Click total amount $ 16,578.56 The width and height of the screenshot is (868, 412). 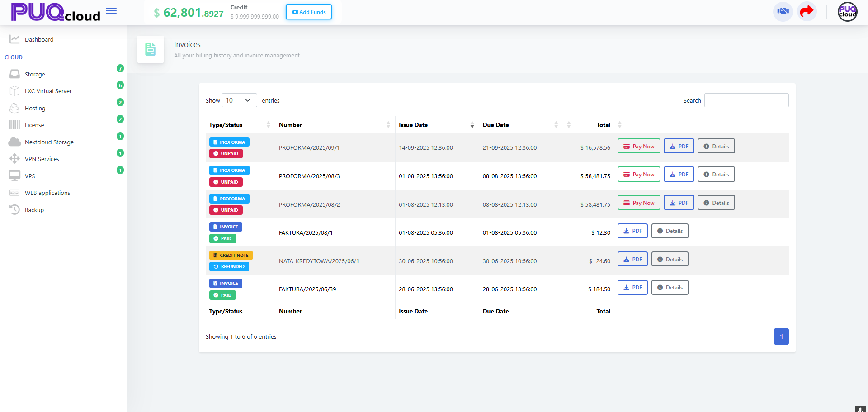coord(595,147)
